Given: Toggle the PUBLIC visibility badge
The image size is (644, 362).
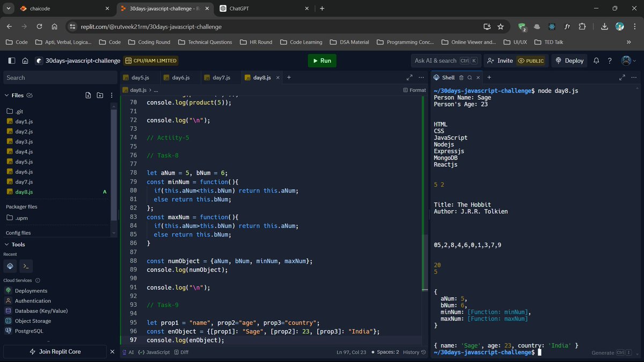Looking at the screenshot, I should click(x=531, y=61).
